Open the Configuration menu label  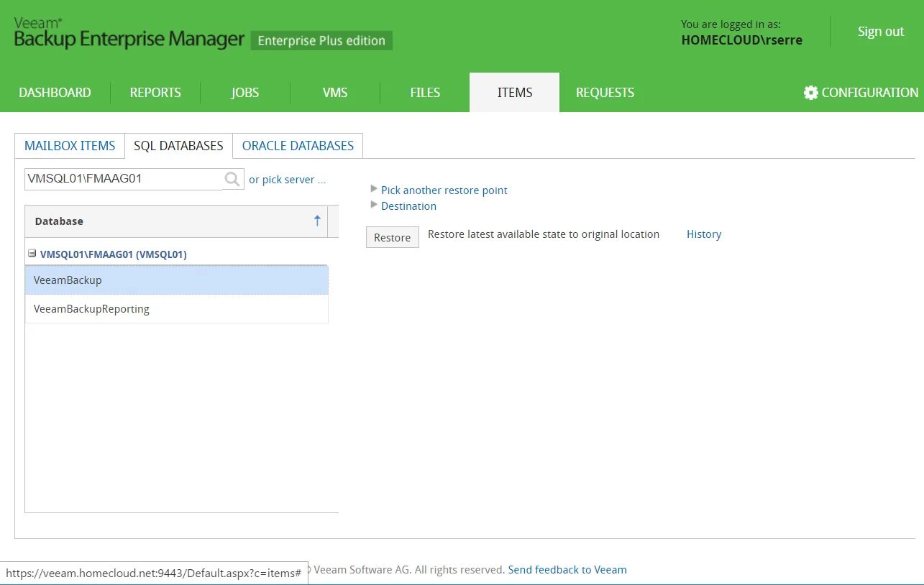click(870, 93)
